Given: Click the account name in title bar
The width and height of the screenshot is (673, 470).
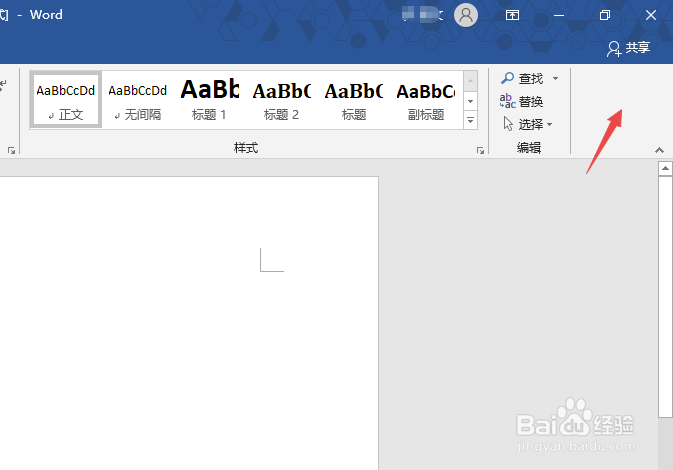Looking at the screenshot, I should point(422,15).
